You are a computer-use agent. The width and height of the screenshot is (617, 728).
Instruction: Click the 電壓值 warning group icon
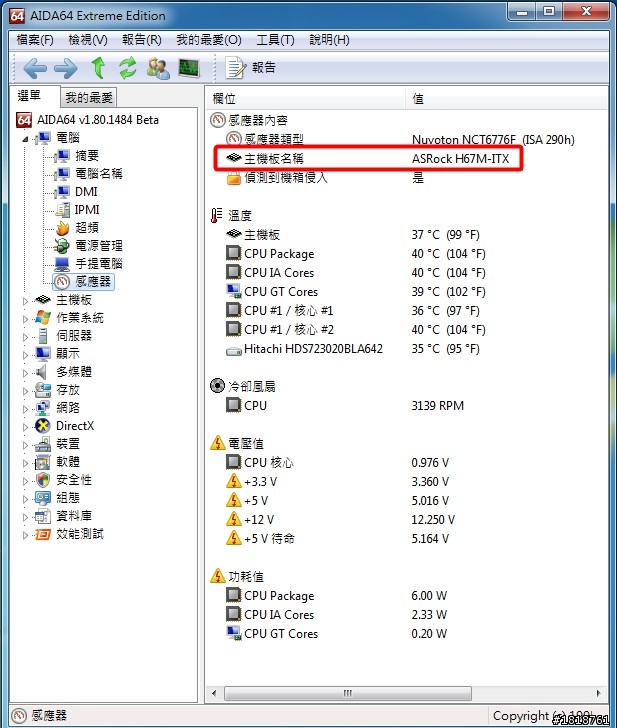pos(217,443)
